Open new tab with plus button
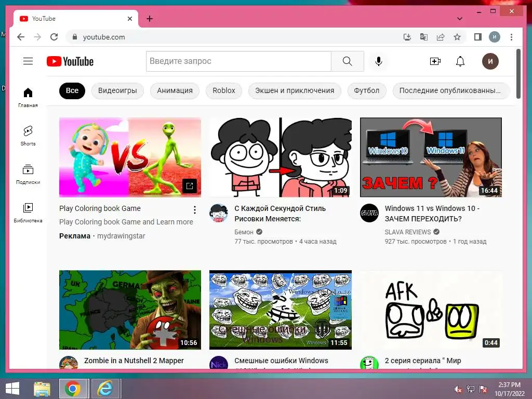 [150, 19]
